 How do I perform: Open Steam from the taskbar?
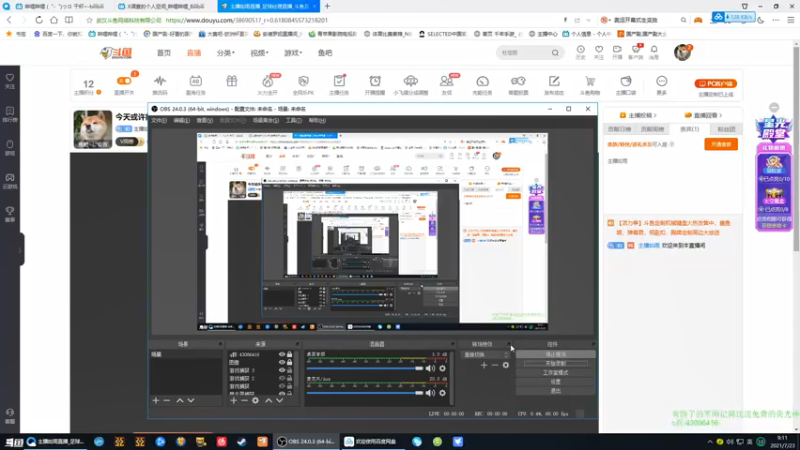pos(241,442)
